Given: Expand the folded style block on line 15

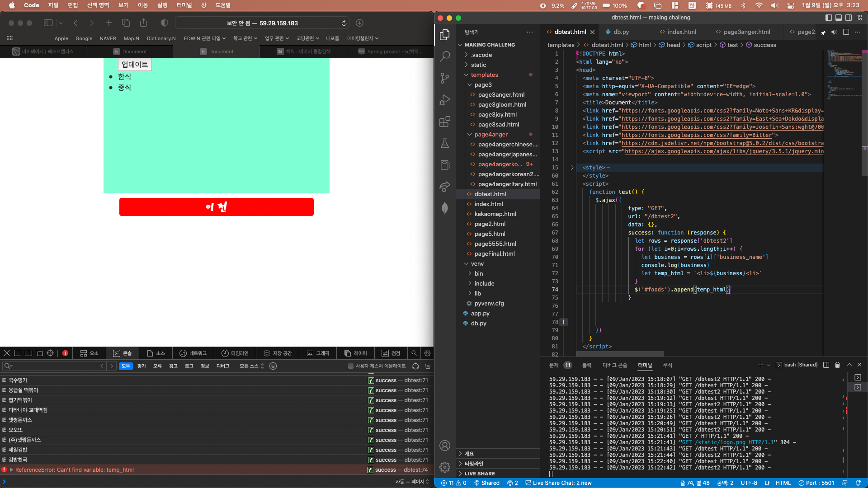Looking at the screenshot, I should coord(572,168).
